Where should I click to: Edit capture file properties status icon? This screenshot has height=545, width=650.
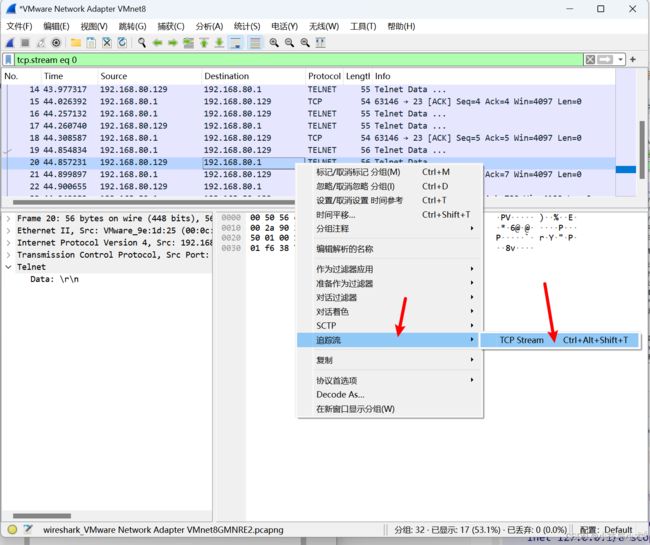pos(28,529)
